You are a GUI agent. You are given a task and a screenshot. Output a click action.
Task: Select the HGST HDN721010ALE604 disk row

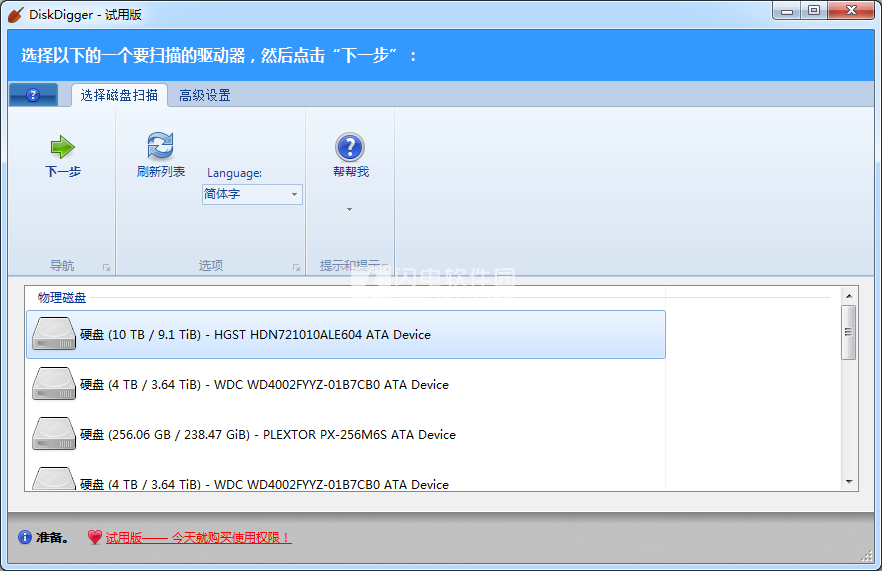346,334
